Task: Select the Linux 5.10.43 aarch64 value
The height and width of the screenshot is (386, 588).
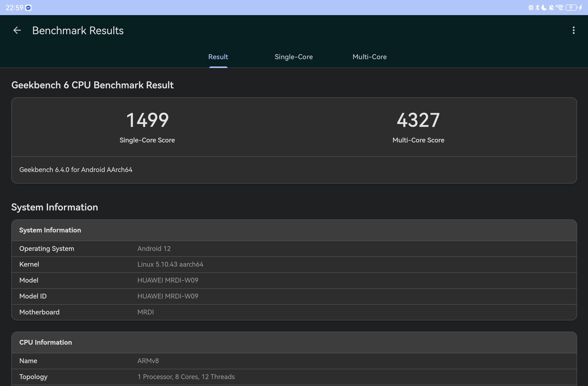Action: (x=170, y=265)
